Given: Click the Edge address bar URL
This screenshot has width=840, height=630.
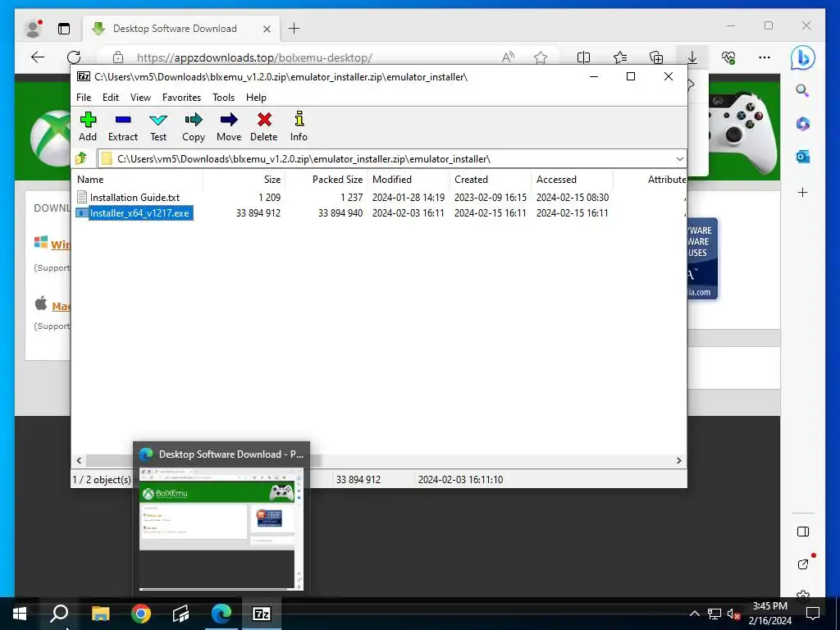Looking at the screenshot, I should coord(254,58).
